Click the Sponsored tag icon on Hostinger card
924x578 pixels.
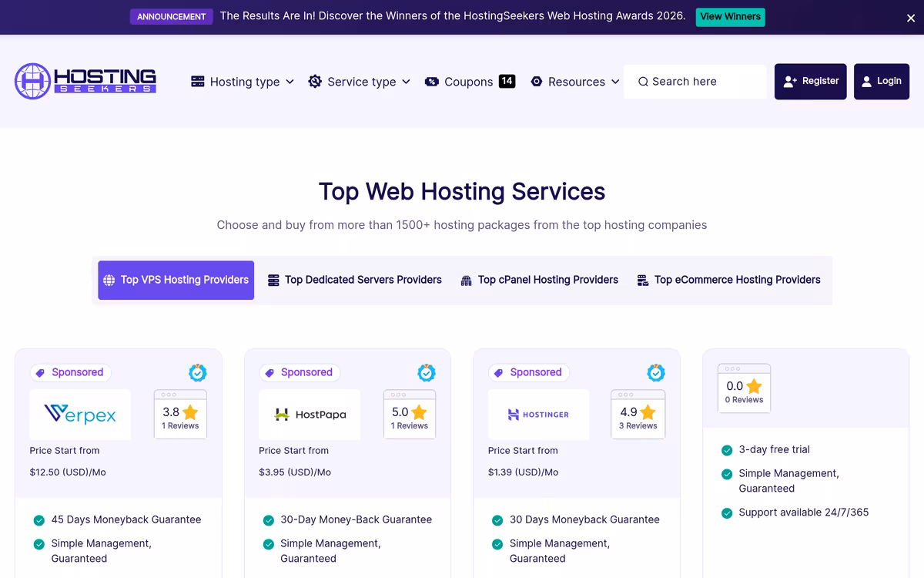point(499,373)
